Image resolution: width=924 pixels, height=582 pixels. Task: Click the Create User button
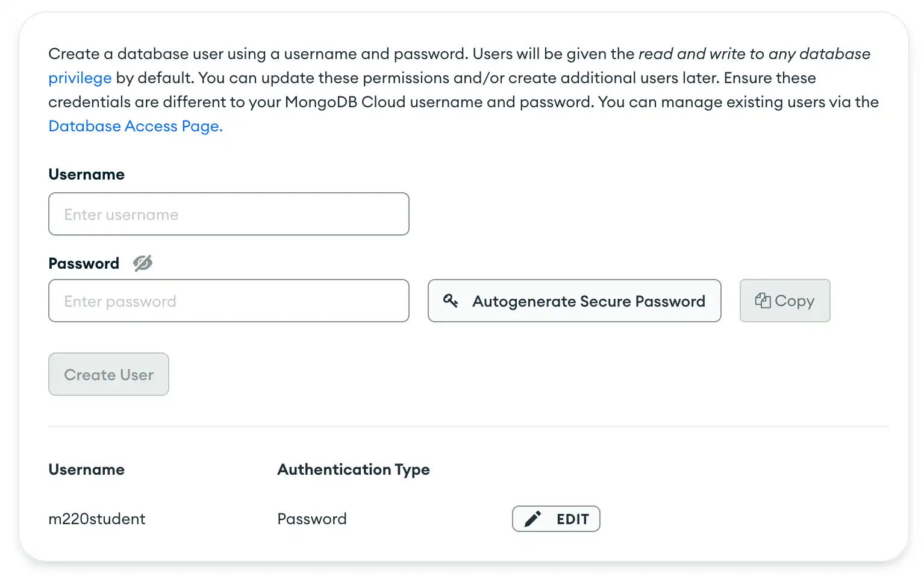point(108,375)
